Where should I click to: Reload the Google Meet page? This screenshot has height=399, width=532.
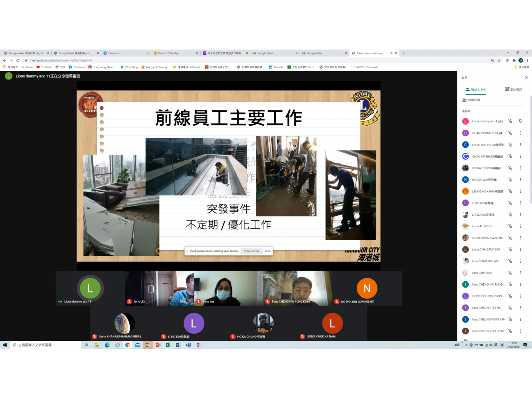point(18,61)
